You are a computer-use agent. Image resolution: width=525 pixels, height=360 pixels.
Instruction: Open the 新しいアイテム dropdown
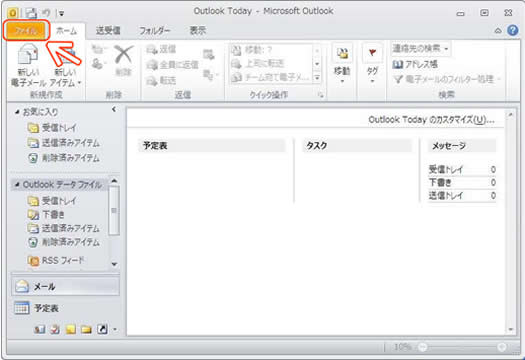[x=66, y=66]
